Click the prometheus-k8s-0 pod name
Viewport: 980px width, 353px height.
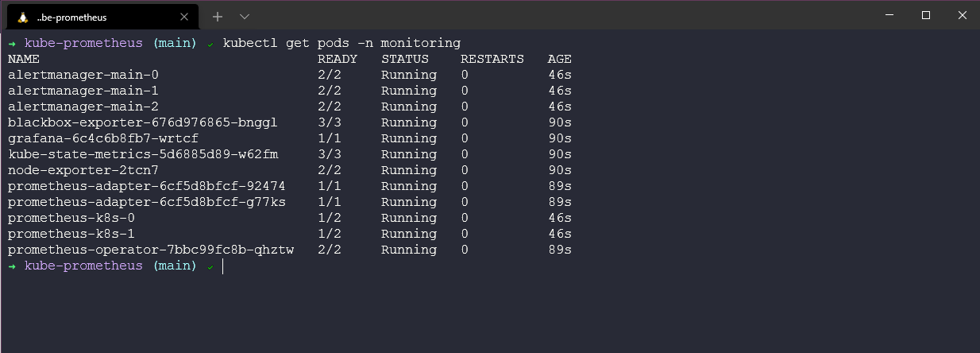[71, 218]
